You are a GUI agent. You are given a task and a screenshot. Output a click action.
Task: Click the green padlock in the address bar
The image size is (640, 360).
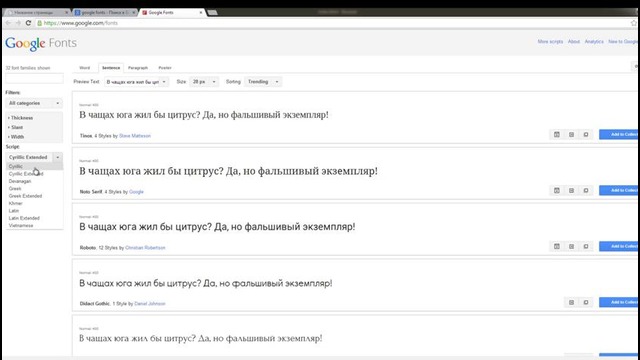coord(40,23)
